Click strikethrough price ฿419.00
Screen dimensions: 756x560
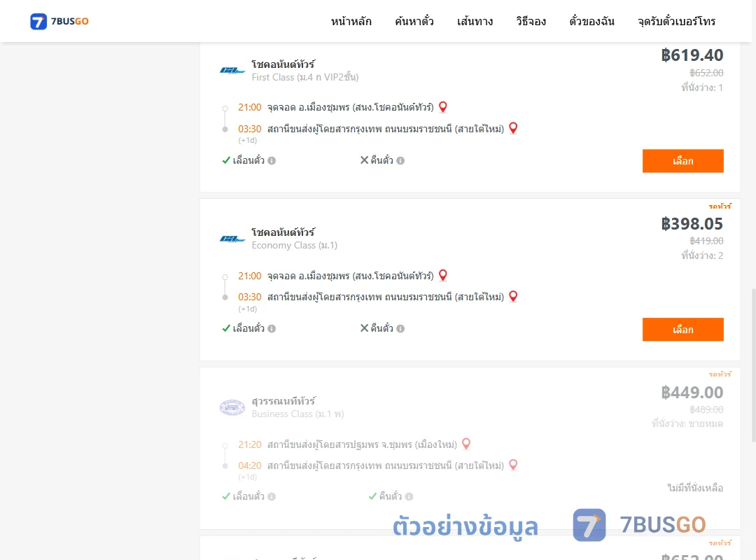pyautogui.click(x=706, y=241)
